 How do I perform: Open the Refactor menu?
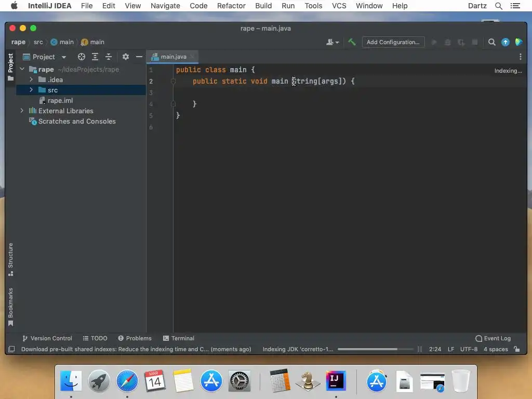click(231, 6)
